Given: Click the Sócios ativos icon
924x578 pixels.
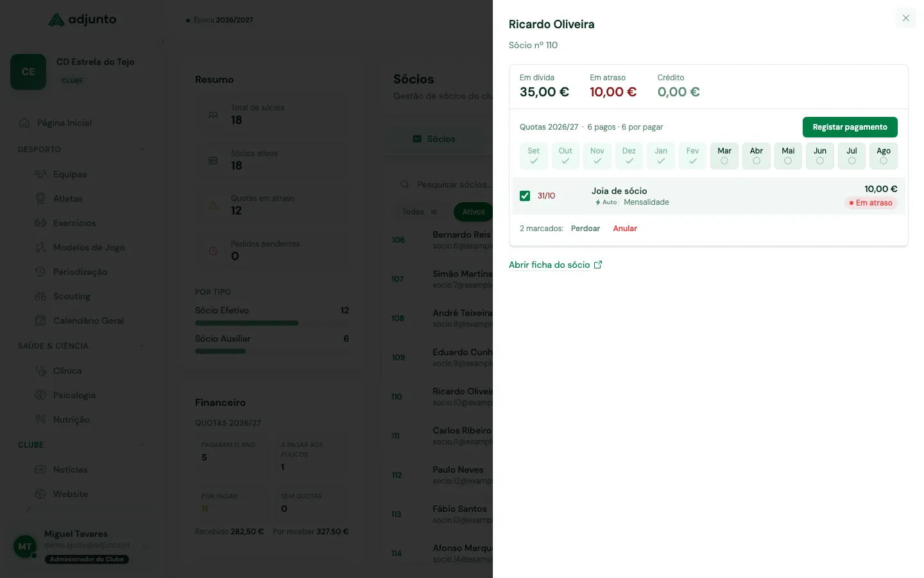Looking at the screenshot, I should tap(213, 161).
